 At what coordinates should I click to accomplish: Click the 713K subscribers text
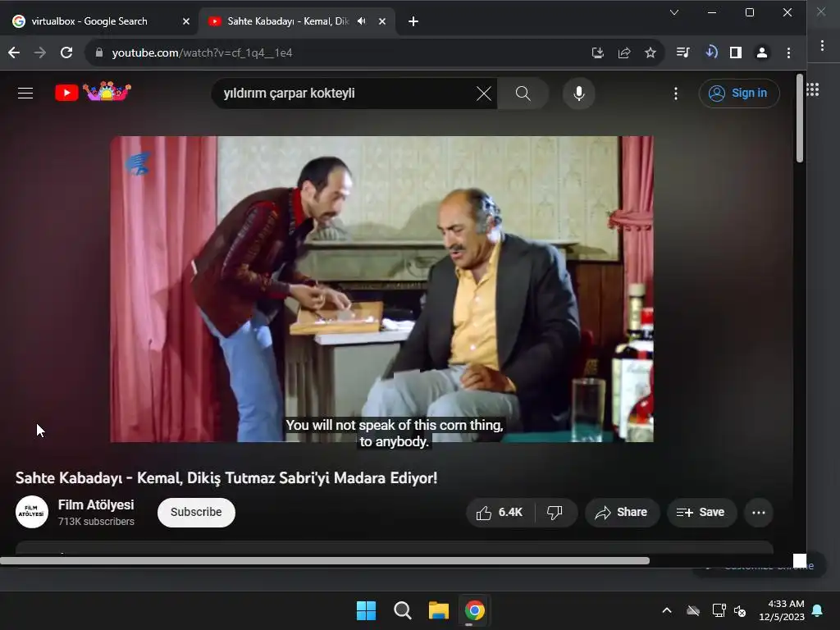point(96,521)
